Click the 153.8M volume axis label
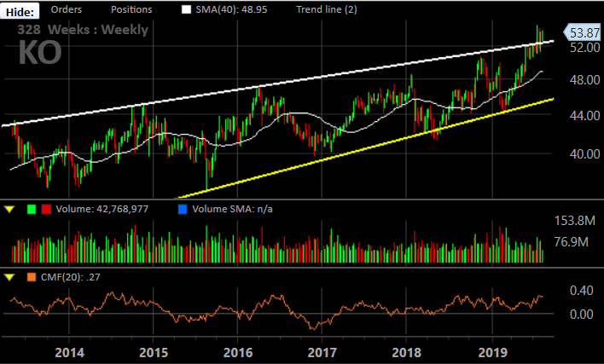This screenshot has width=604, height=364. tap(575, 221)
